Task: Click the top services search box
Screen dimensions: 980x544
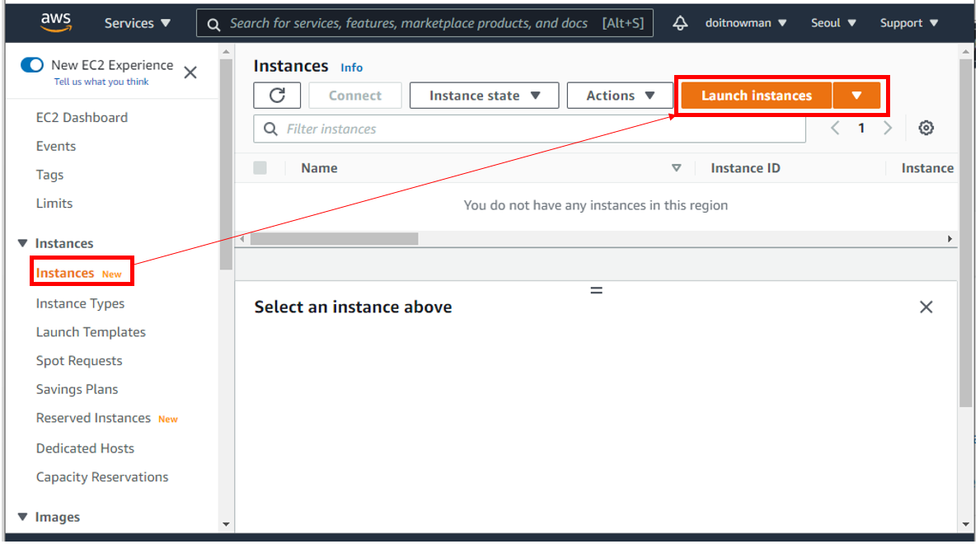Action: pyautogui.click(x=424, y=23)
